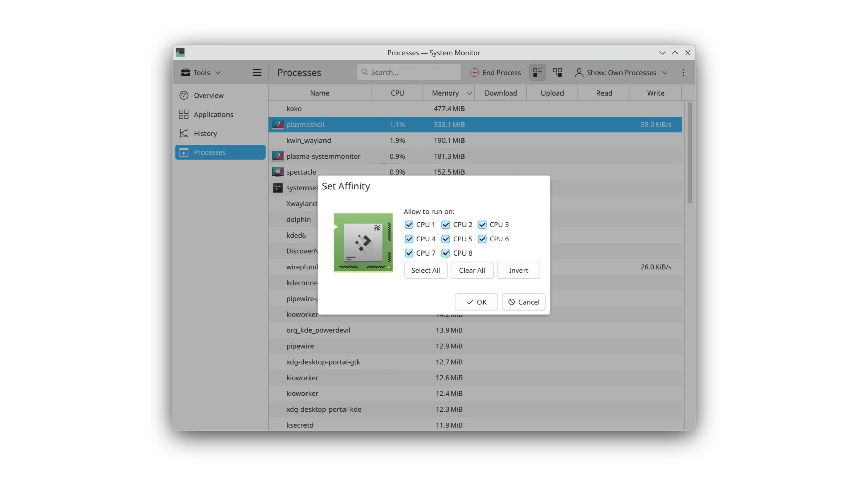Open the Processes page in sidebar
868x488 pixels.
pos(220,152)
